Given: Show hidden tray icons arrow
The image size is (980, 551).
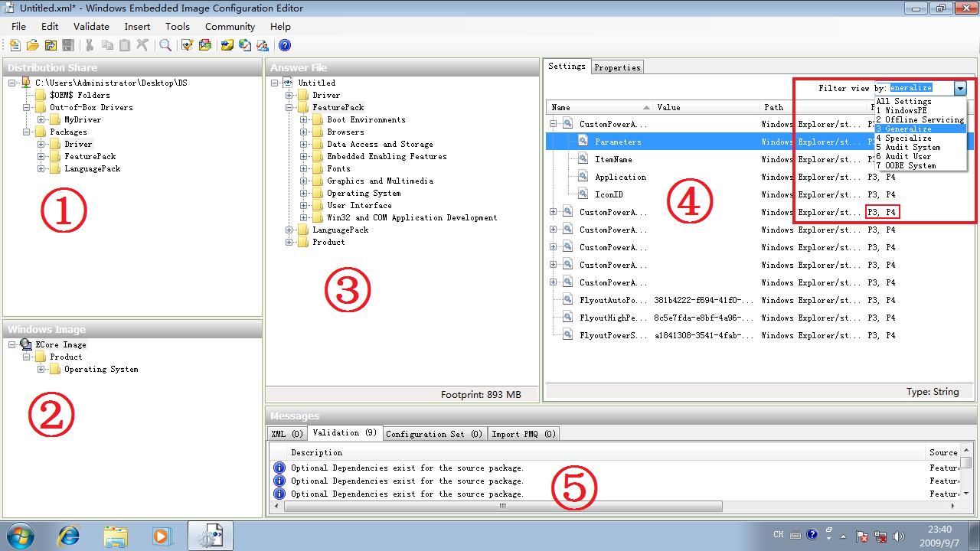Looking at the screenshot, I should [x=844, y=536].
